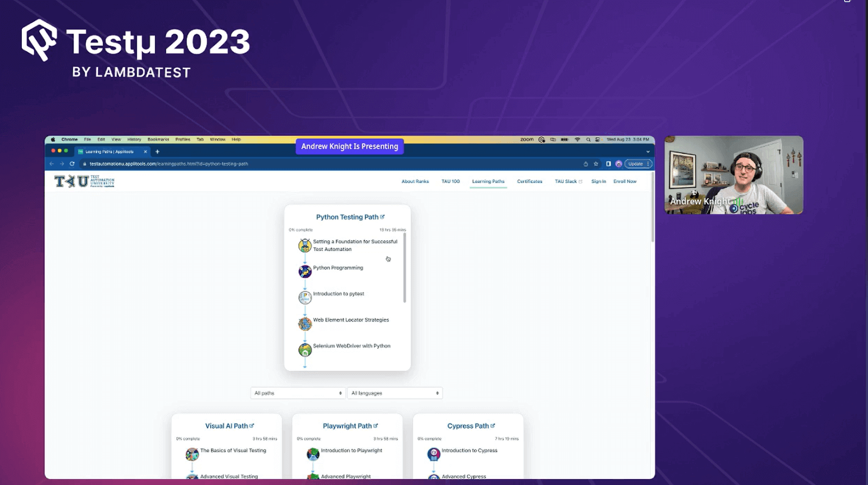This screenshot has width=868, height=485.
Task: Click the Wi-Fi icon in menu bar
Action: [577, 139]
